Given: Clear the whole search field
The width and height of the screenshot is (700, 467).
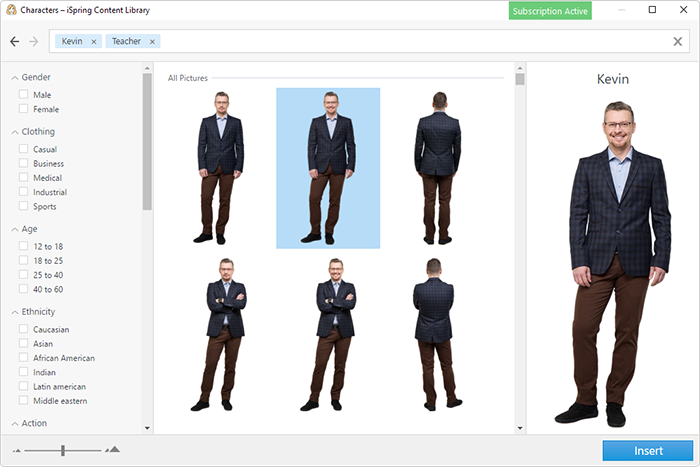Looking at the screenshot, I should point(677,42).
